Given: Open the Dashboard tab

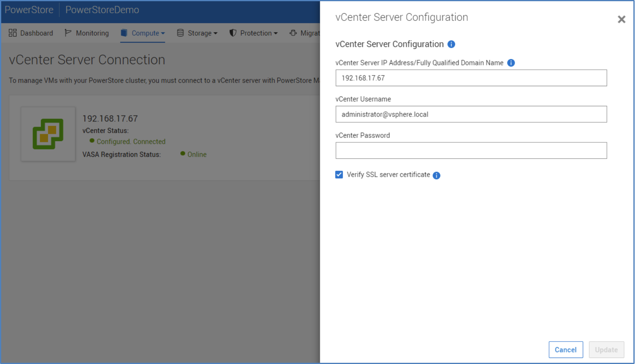Looking at the screenshot, I should (31, 33).
